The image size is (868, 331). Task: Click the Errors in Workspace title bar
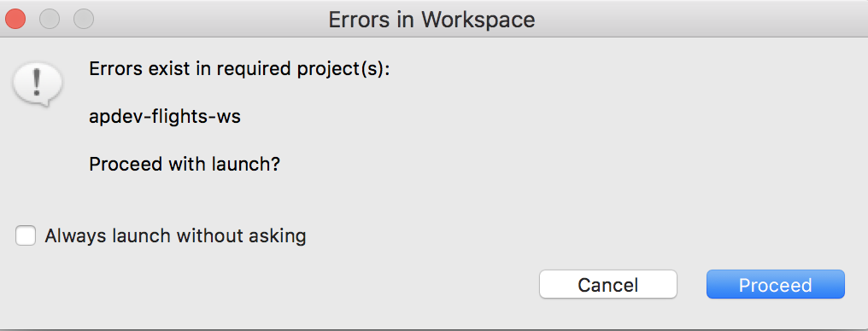pos(434,20)
